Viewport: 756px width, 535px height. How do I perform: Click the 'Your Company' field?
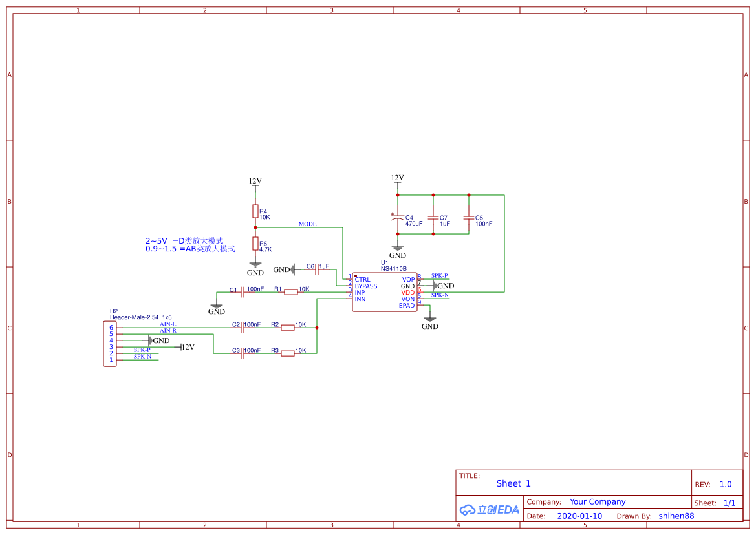tap(598, 502)
